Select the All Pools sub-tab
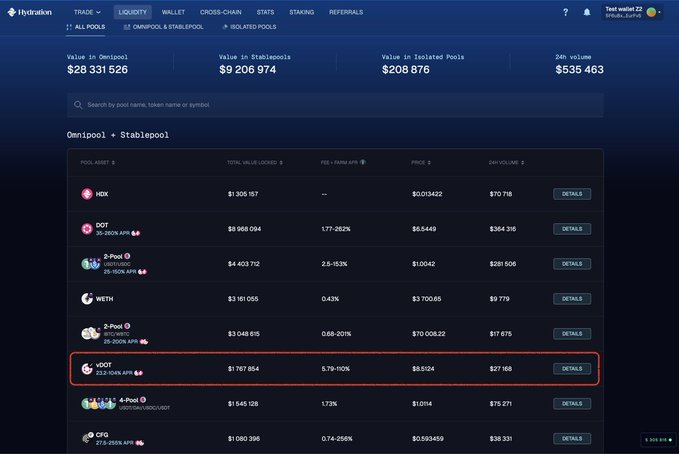Screen dimensions: 679x454 tap(86, 27)
